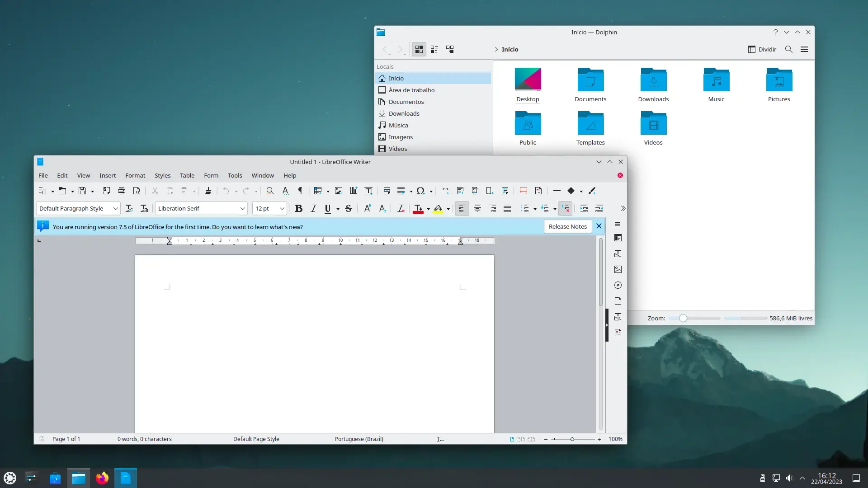Click the Spelling check icon
The height and width of the screenshot is (488, 868).
pos(285,191)
